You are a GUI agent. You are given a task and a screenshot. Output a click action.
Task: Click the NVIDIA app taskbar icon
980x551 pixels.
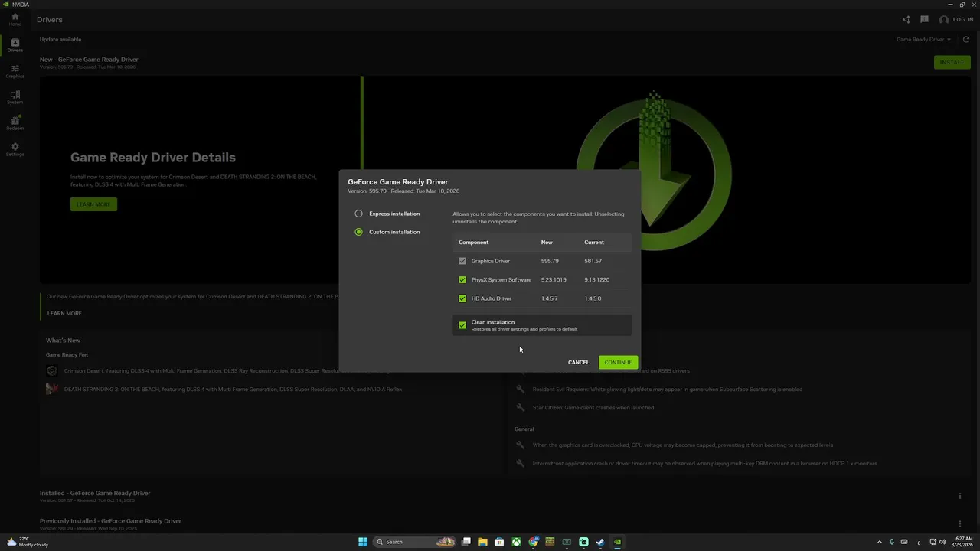pos(617,542)
